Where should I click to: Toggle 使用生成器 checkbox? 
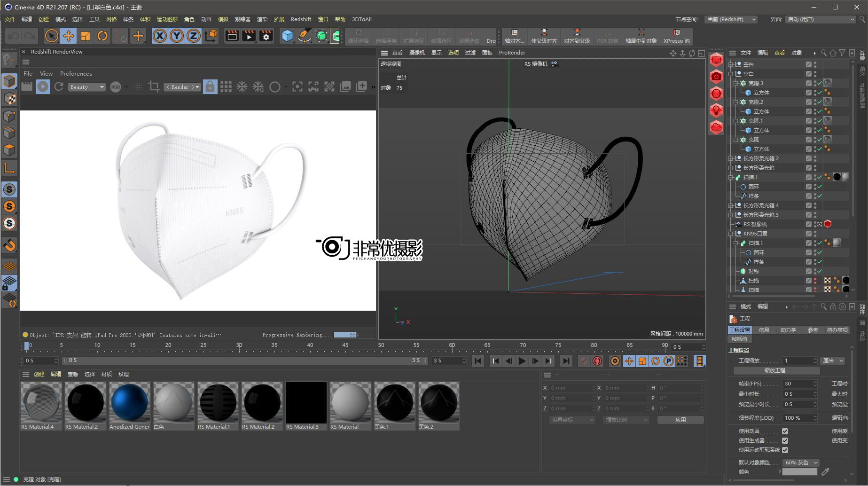coord(785,440)
